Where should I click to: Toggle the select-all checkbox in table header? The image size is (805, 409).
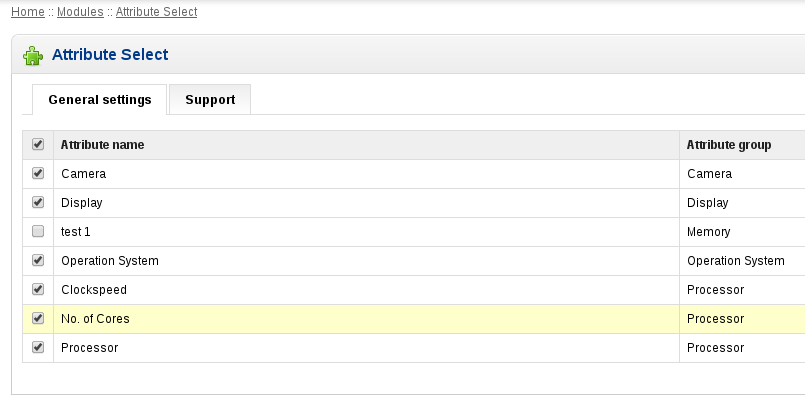click(x=38, y=144)
